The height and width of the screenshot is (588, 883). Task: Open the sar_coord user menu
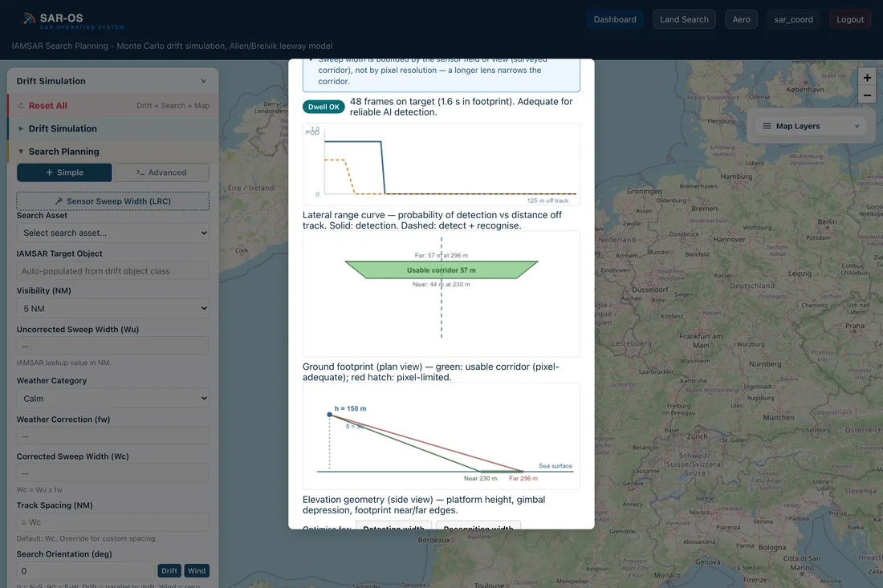793,19
